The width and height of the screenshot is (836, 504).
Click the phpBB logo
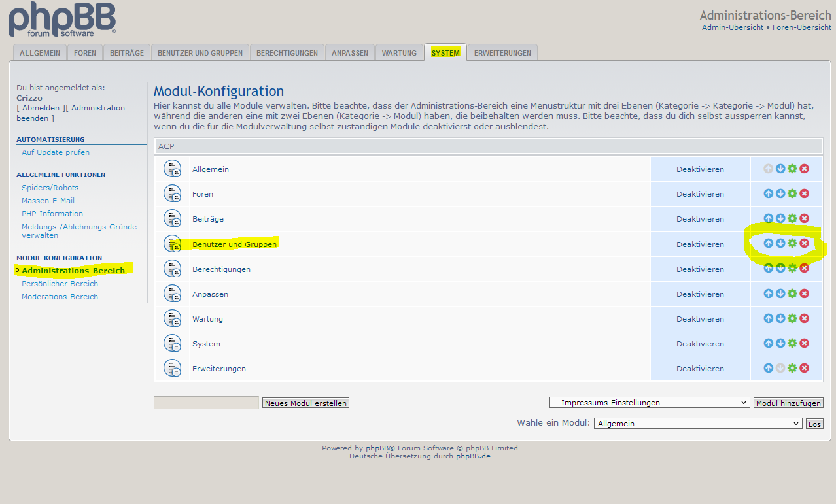(x=62, y=20)
